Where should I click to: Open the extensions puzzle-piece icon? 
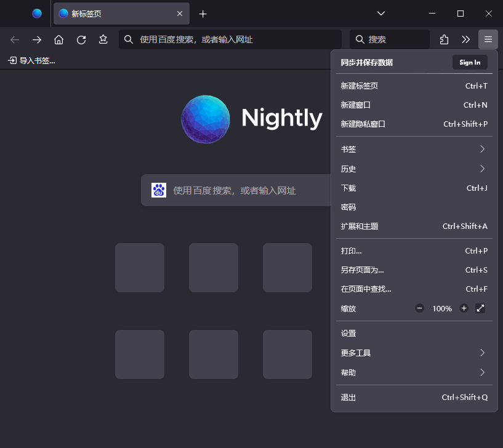[x=444, y=39]
